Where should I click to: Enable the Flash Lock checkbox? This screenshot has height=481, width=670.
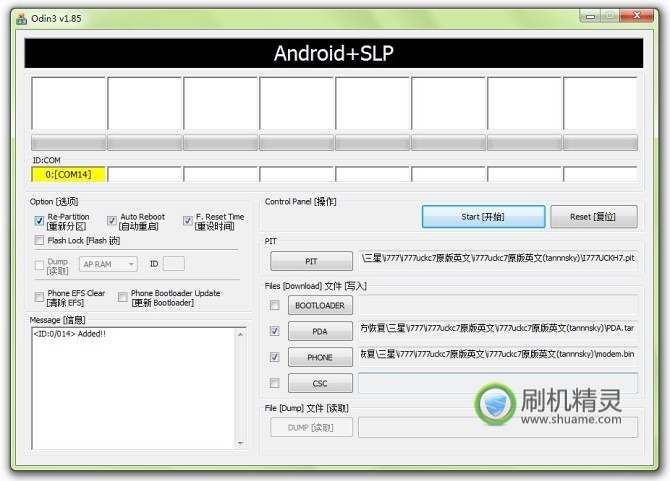[x=39, y=240]
